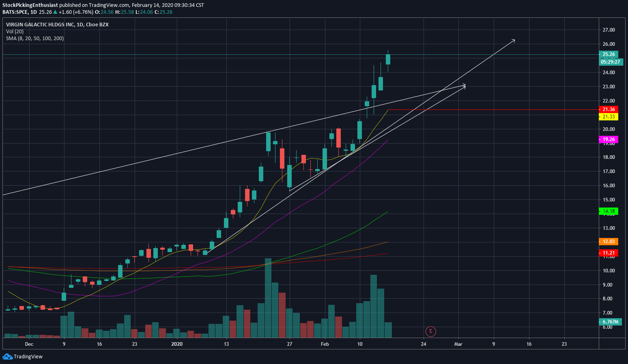
Task: Click the 10 date label on time axis
Action: pos(360,344)
